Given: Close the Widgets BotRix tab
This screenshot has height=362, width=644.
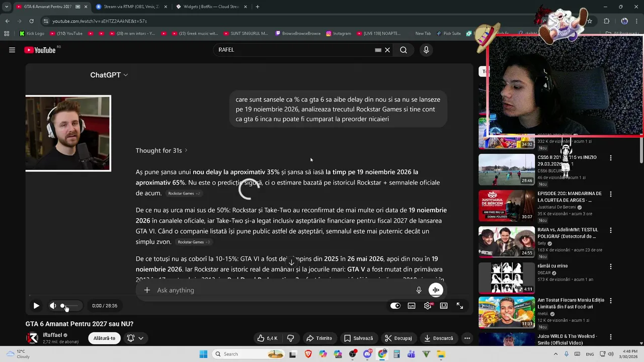Looking at the screenshot, I should coord(246,7).
